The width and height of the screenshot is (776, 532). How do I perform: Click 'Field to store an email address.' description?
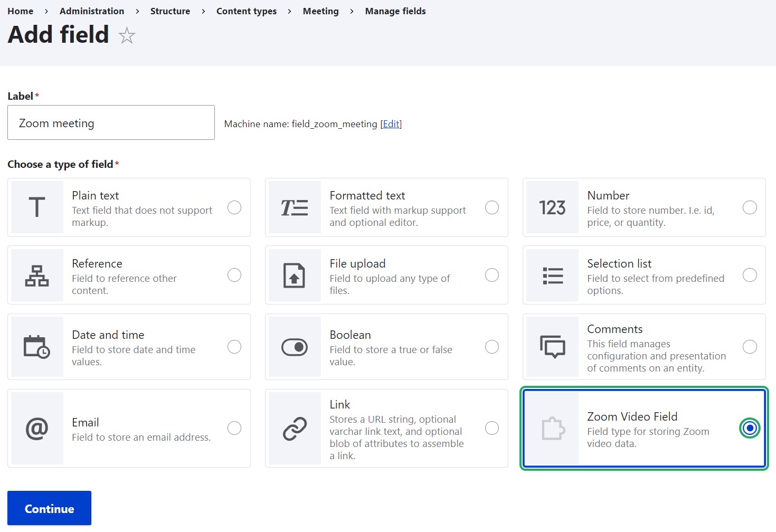pos(141,437)
